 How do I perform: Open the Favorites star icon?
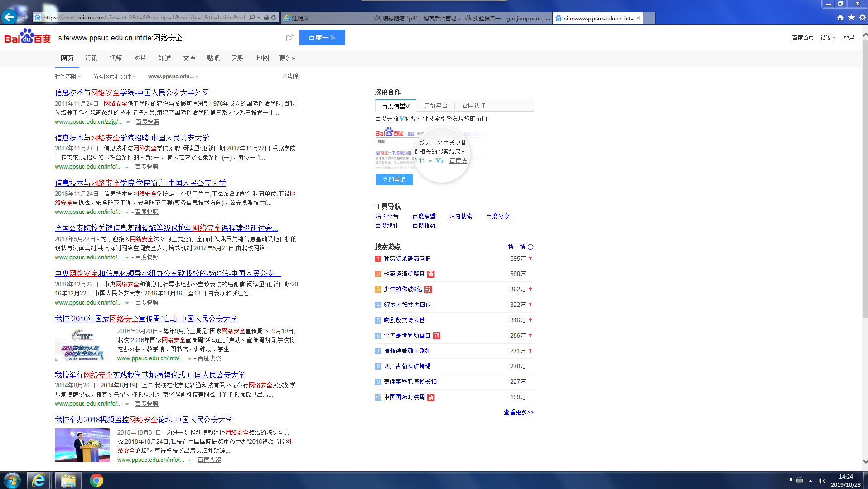point(851,18)
